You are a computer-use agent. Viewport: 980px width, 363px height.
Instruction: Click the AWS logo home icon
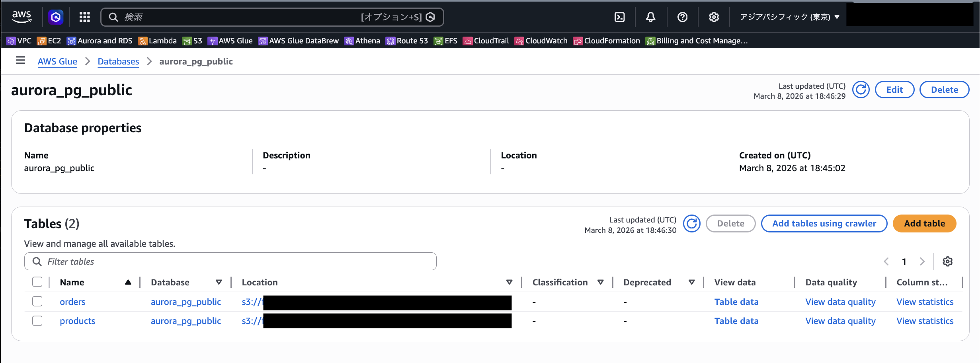tap(21, 17)
